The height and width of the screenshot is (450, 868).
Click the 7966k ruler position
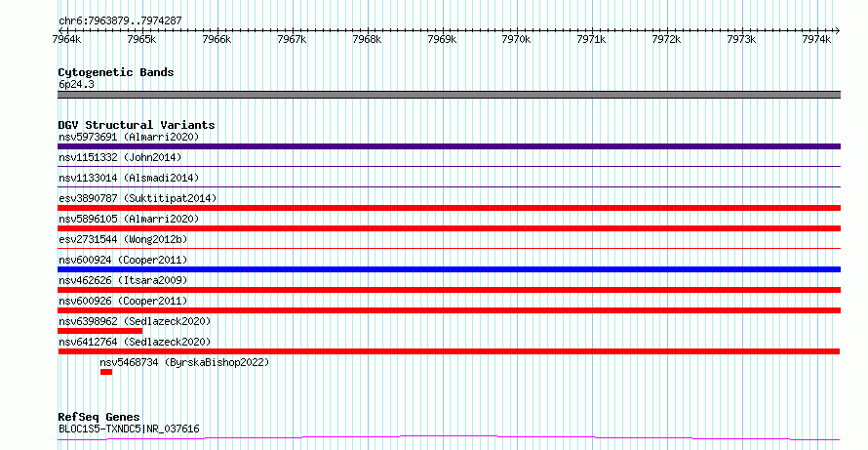217,40
